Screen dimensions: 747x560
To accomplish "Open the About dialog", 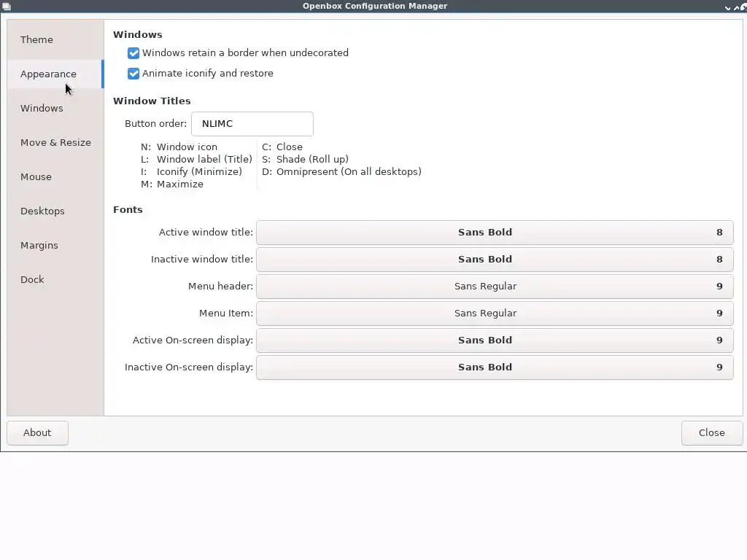I will pyautogui.click(x=37, y=433).
